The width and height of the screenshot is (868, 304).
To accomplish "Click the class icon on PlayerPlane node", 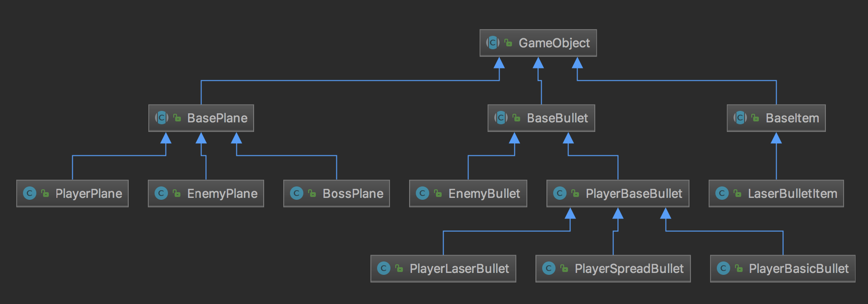I will pyautogui.click(x=30, y=193).
